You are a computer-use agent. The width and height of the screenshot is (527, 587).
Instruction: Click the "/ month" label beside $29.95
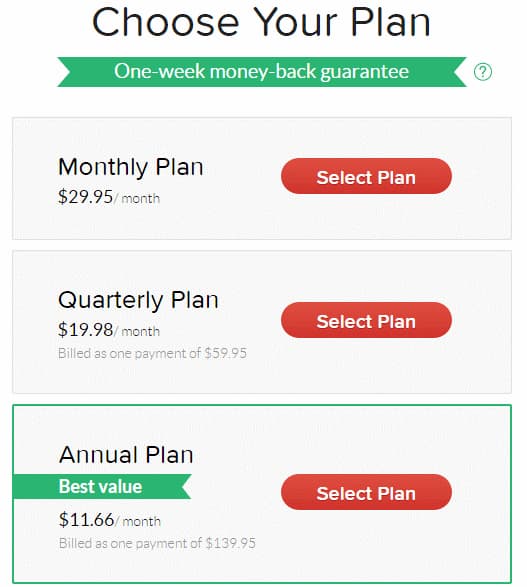[x=137, y=198]
